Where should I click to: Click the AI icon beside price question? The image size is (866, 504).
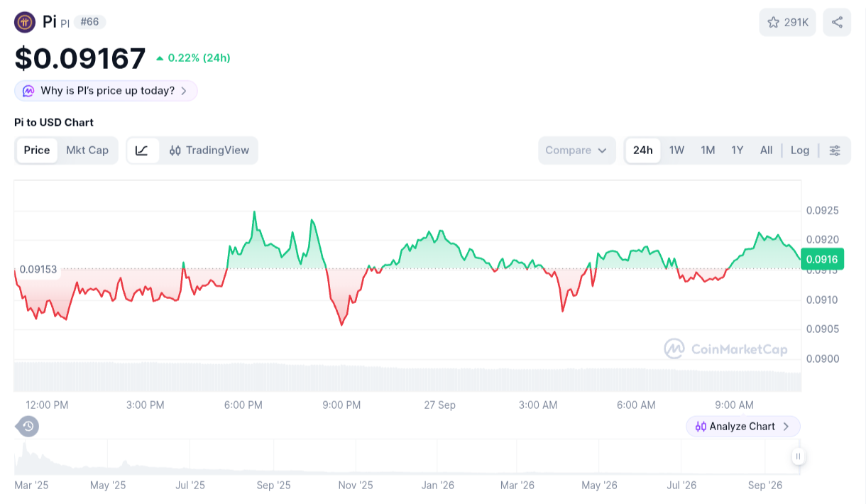click(x=28, y=91)
